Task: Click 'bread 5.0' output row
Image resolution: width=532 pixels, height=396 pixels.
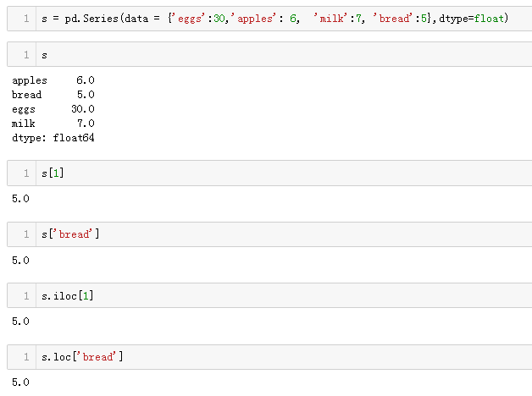Action: point(53,95)
